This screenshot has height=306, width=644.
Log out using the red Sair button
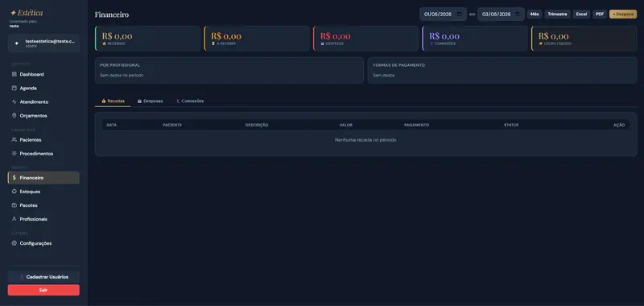tap(43, 290)
